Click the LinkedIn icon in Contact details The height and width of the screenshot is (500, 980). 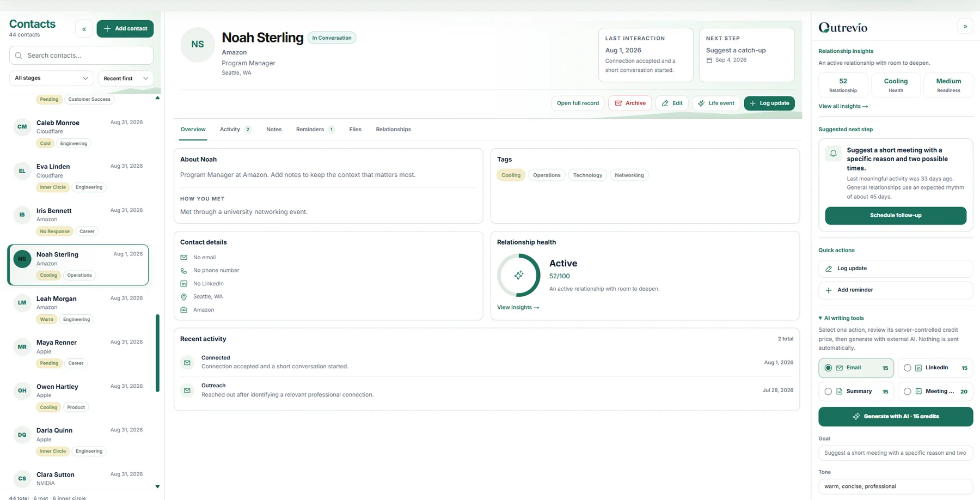tap(184, 284)
